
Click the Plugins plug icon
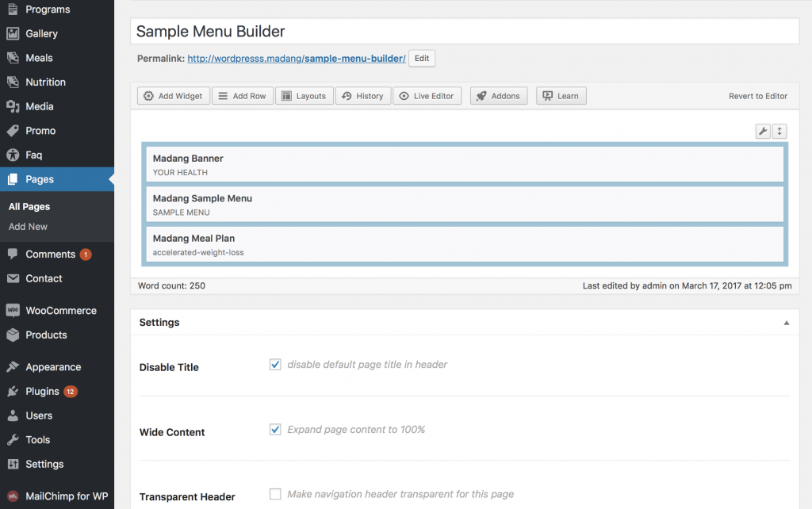coord(13,391)
